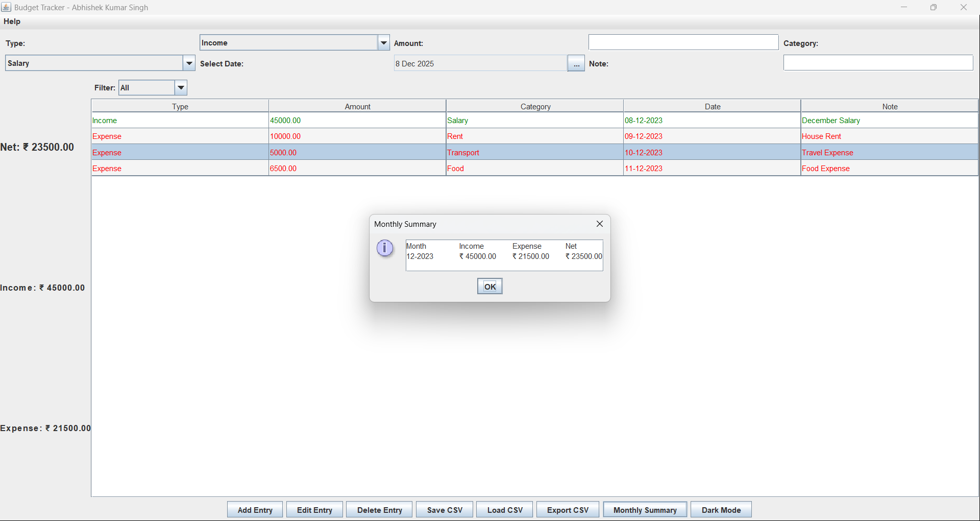Click the Category combo box arrow
This screenshot has height=521, width=980.
pyautogui.click(x=189, y=63)
